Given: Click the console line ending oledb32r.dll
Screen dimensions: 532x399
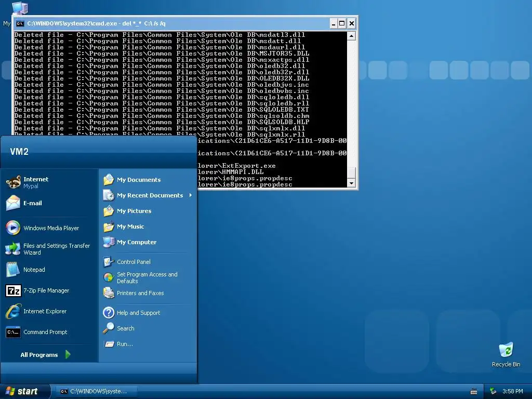Looking at the screenshot, I should [x=162, y=72].
